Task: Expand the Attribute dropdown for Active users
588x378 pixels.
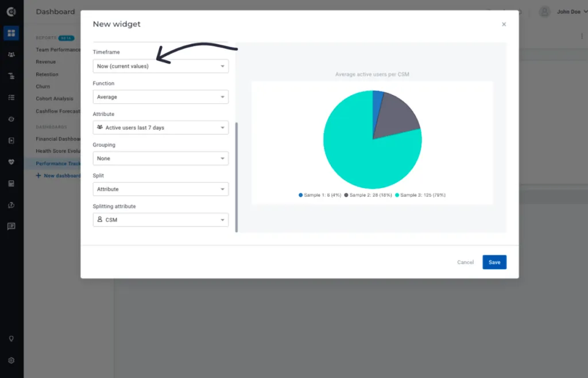Action: [x=161, y=127]
